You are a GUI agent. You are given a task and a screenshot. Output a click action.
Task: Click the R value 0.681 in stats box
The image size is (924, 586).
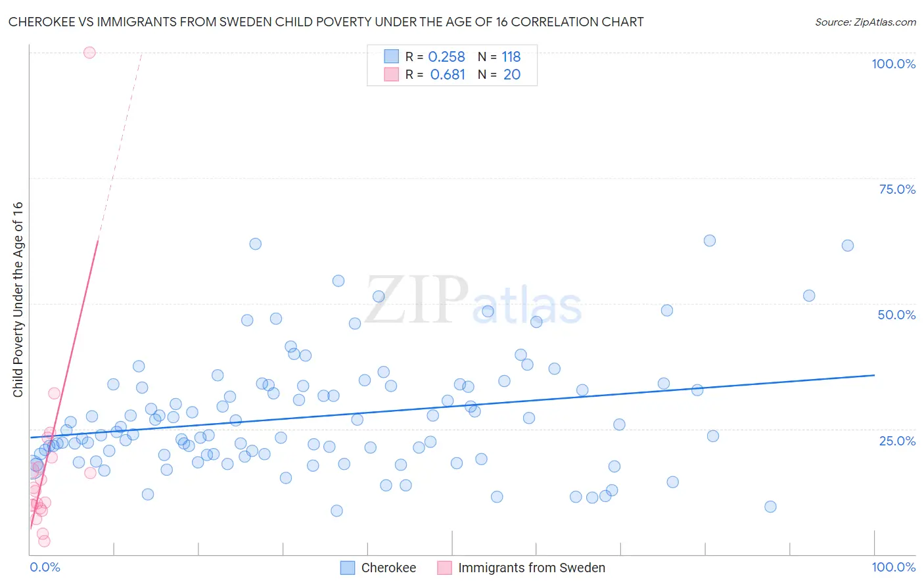pyautogui.click(x=448, y=74)
